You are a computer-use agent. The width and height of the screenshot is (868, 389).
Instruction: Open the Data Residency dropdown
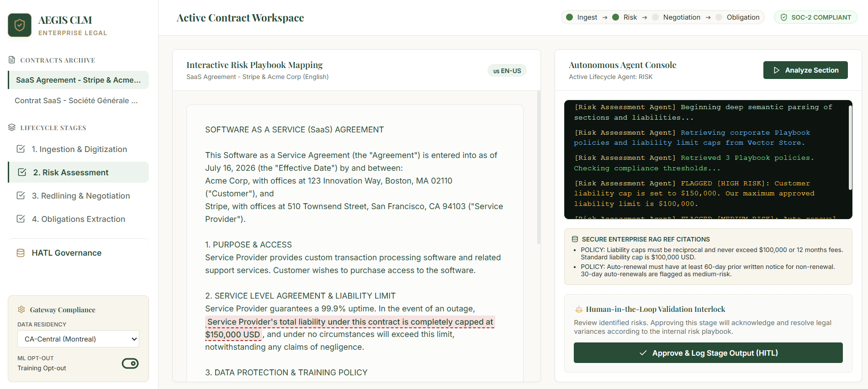tap(78, 339)
